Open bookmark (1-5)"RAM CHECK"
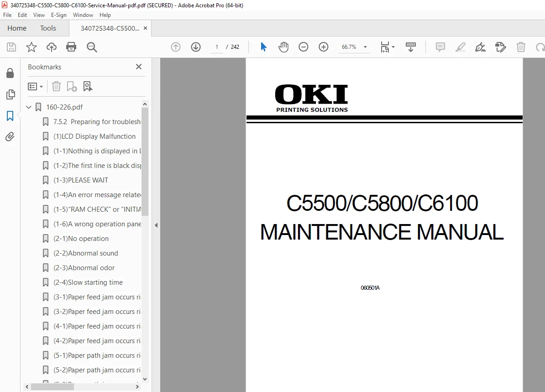This screenshot has height=392, width=545. click(x=97, y=209)
